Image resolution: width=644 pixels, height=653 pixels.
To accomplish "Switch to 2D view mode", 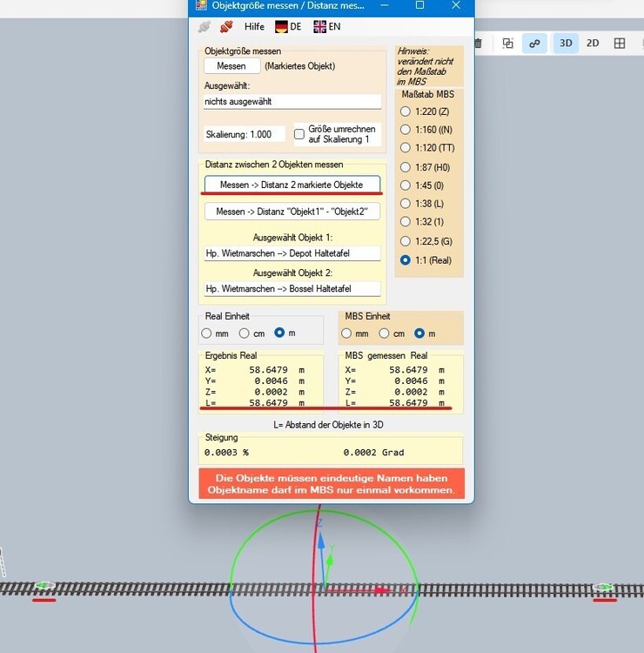I will [x=593, y=43].
